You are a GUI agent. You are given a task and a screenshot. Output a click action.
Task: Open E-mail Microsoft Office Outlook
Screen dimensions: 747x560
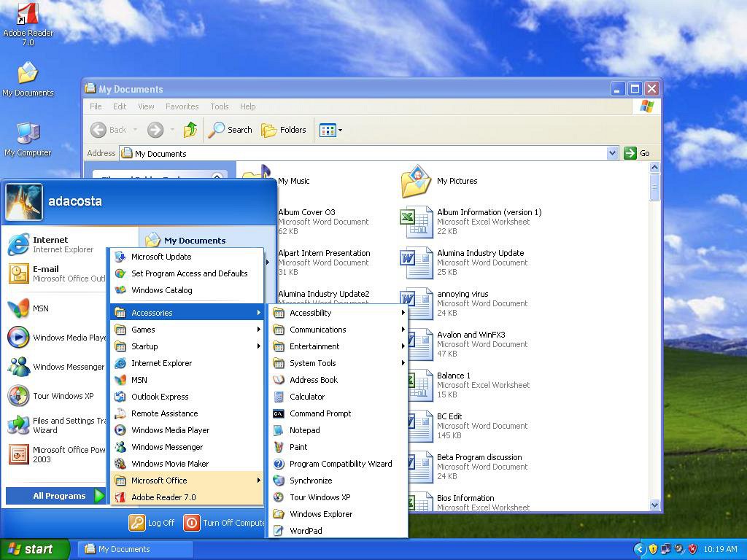click(56, 274)
